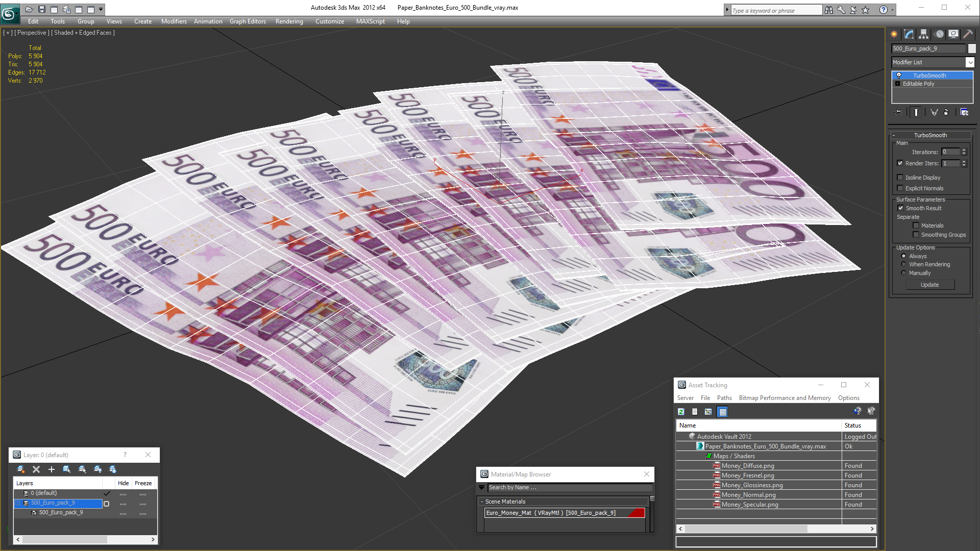Open the Rendering menu
The height and width of the screenshot is (551, 980).
289,21
